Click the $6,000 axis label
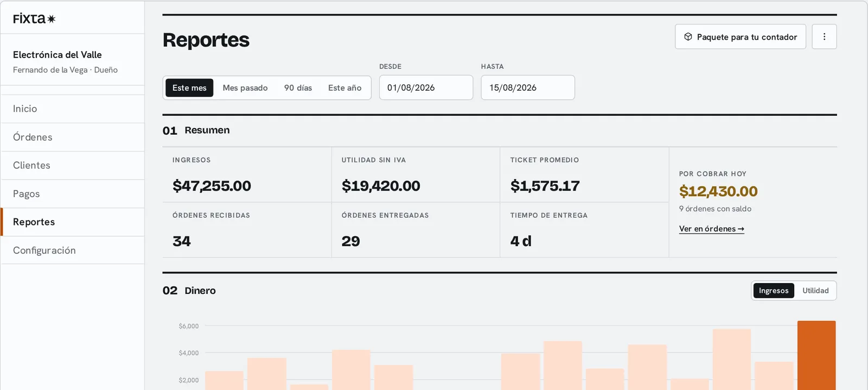This screenshot has width=868, height=390. 189,326
